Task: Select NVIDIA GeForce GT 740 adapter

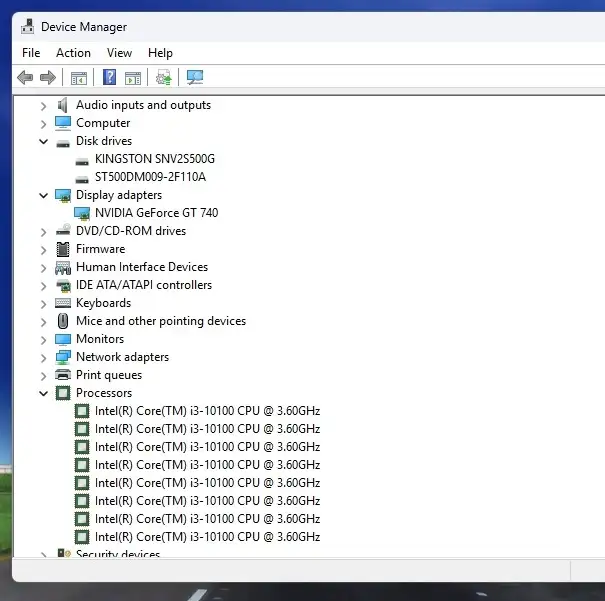Action: (157, 213)
